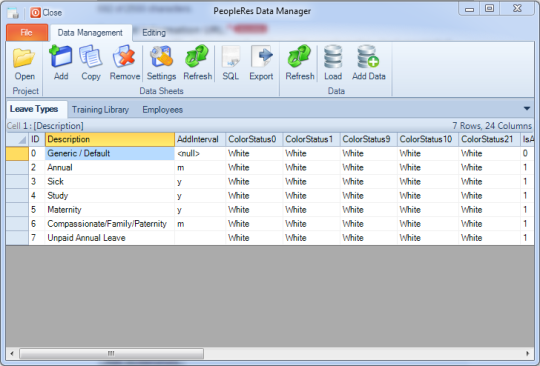Image resolution: width=540 pixels, height=366 pixels.
Task: Click the horizontal scrollbar thumb
Action: 111,354
